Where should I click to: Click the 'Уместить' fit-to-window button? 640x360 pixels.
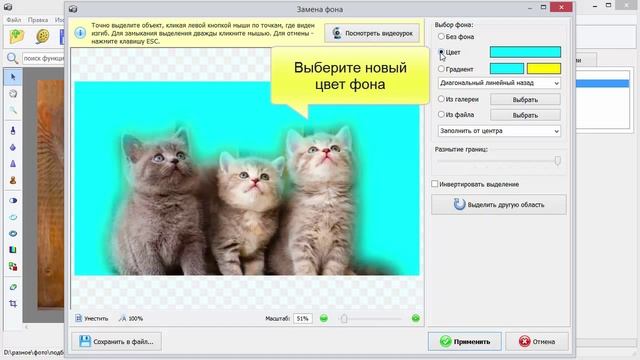(x=92, y=318)
